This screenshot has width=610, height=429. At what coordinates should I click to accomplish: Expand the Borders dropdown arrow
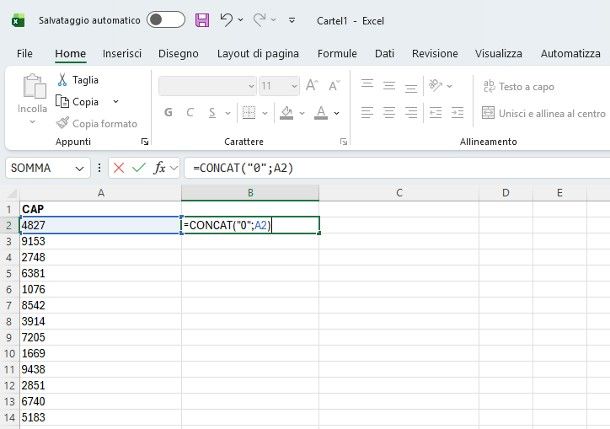coord(265,113)
